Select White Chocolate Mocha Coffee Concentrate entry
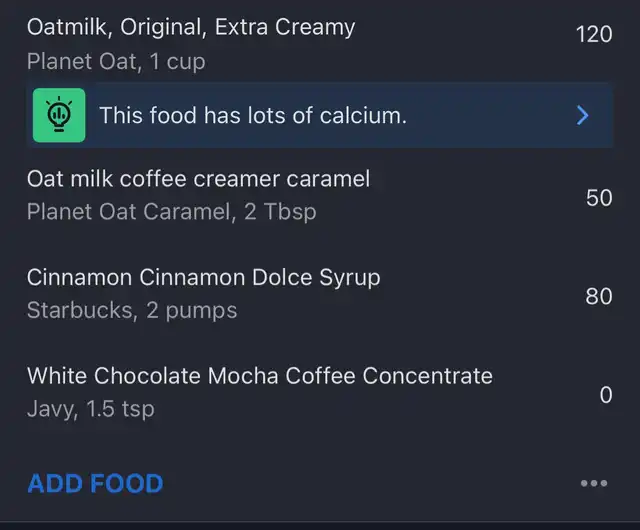Screen dimensions: 640x530 [x=259, y=376]
